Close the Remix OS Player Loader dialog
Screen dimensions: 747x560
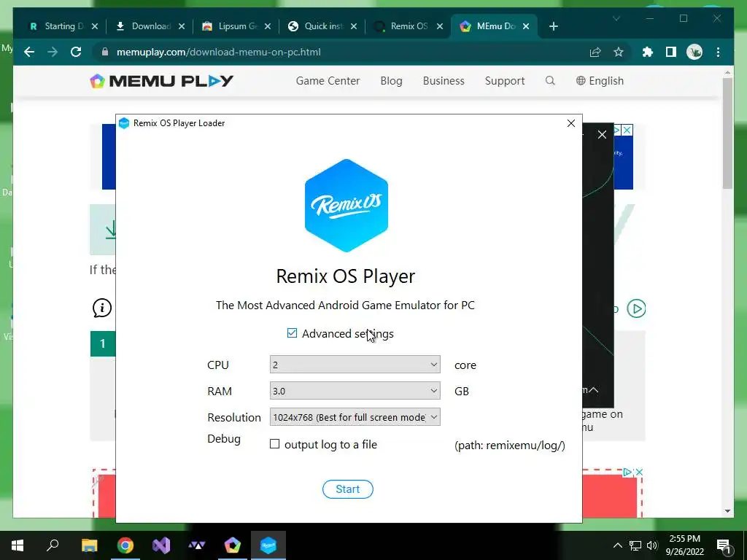(570, 123)
